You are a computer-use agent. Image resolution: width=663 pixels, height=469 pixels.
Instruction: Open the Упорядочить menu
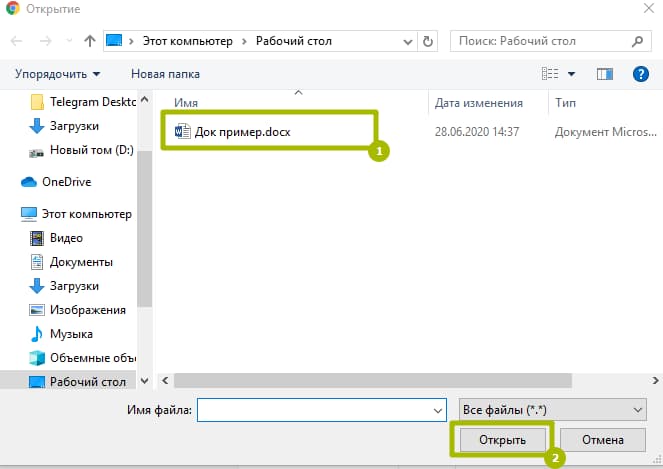[x=58, y=74]
